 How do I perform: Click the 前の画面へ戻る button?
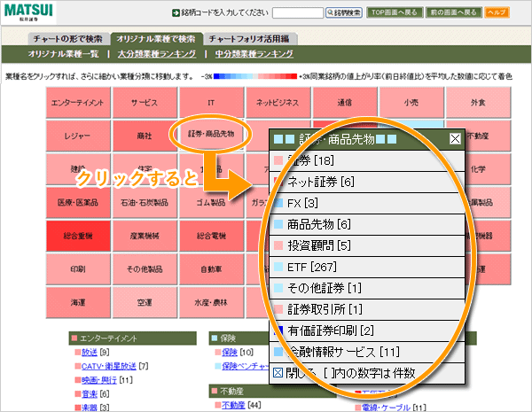click(x=454, y=13)
